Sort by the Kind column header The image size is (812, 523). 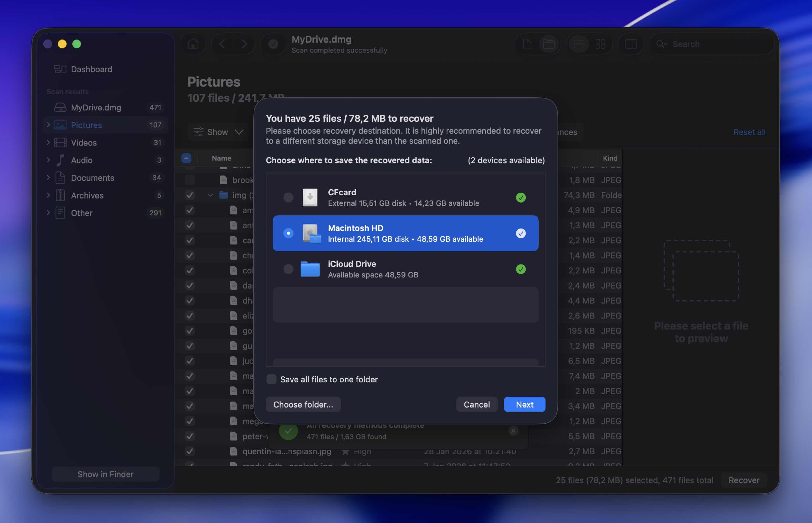(x=610, y=158)
